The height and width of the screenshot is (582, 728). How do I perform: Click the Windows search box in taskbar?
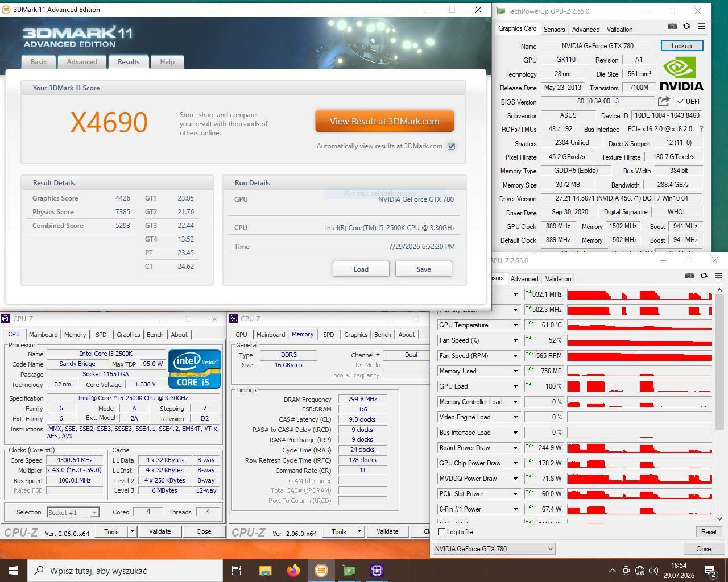125,571
